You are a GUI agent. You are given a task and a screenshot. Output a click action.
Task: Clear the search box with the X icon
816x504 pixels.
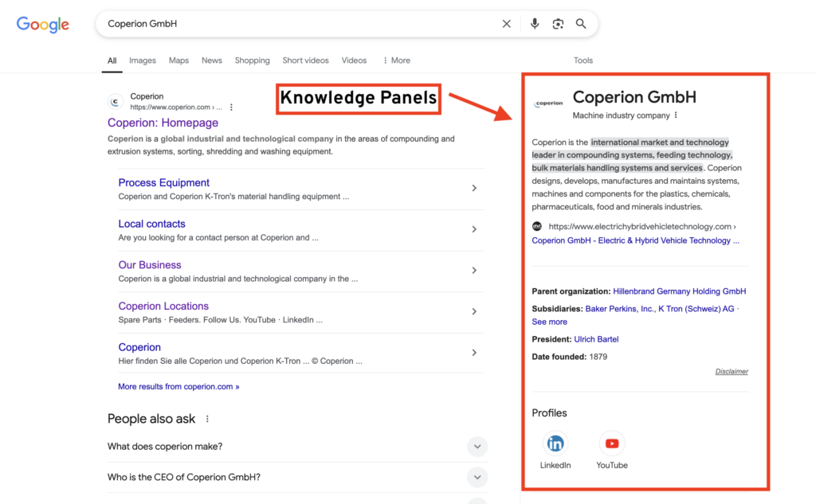[x=506, y=24]
